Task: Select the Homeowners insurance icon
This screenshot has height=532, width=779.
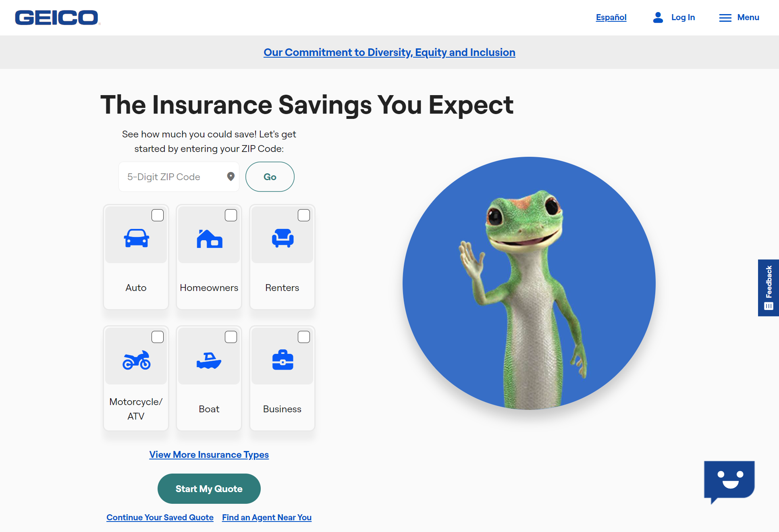Action: 209,239
